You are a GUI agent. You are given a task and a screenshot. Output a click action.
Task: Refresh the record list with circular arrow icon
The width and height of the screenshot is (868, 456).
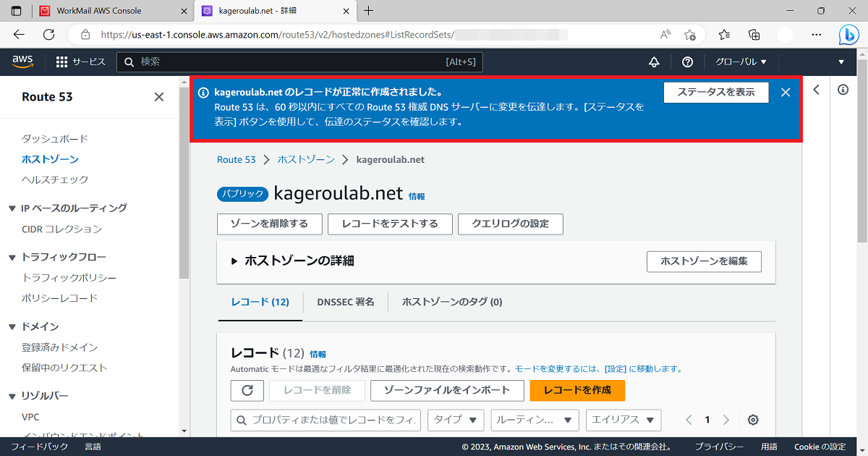coord(247,390)
